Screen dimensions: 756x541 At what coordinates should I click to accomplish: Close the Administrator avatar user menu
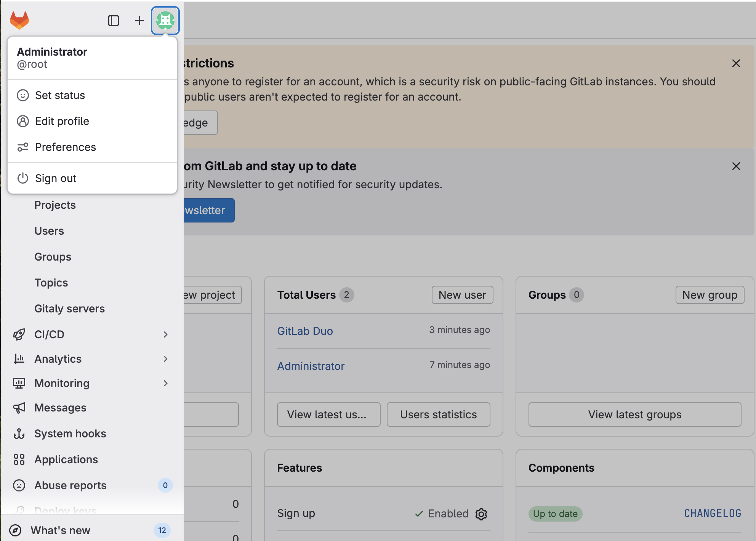[x=165, y=21]
